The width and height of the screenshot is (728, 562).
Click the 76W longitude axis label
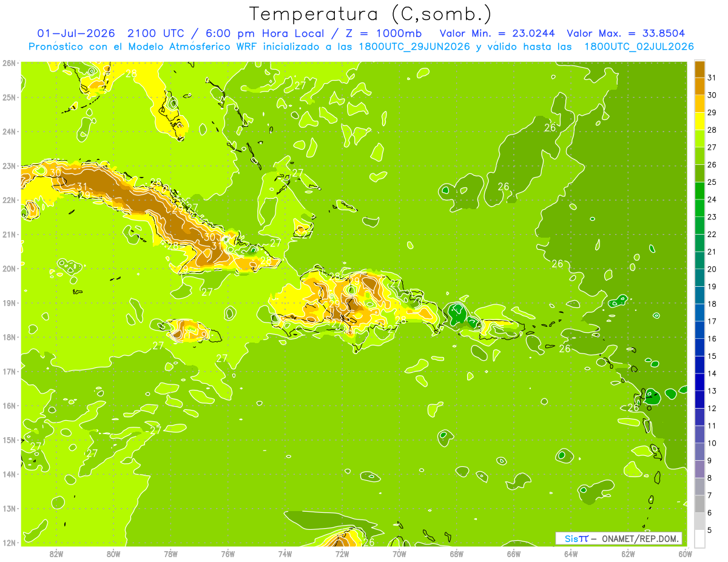[x=227, y=554]
